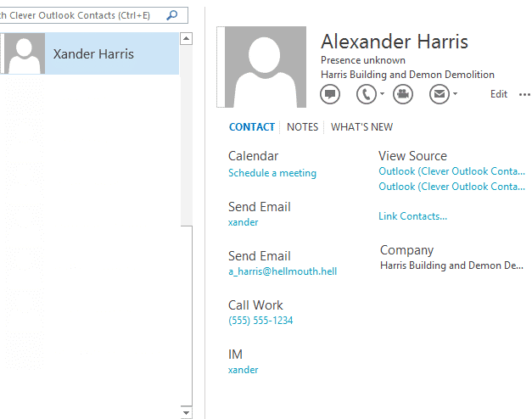Click the instant message icon
532x419 pixels.
(330, 94)
